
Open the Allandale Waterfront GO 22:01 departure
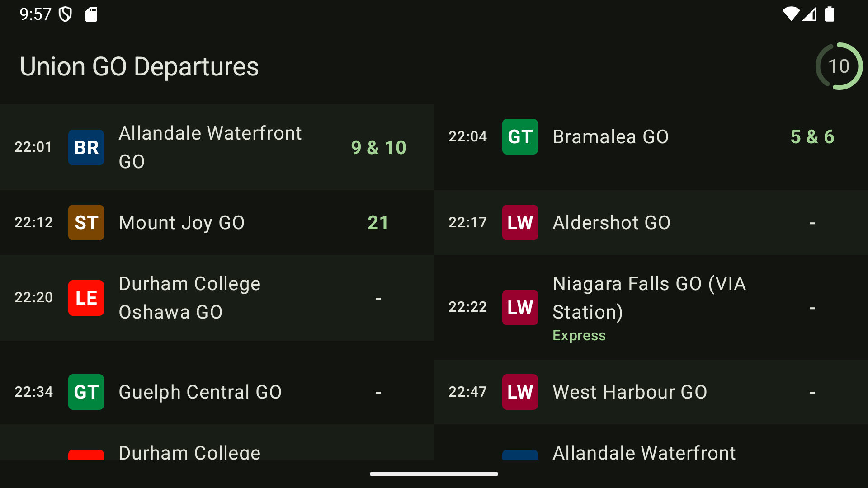(217, 147)
